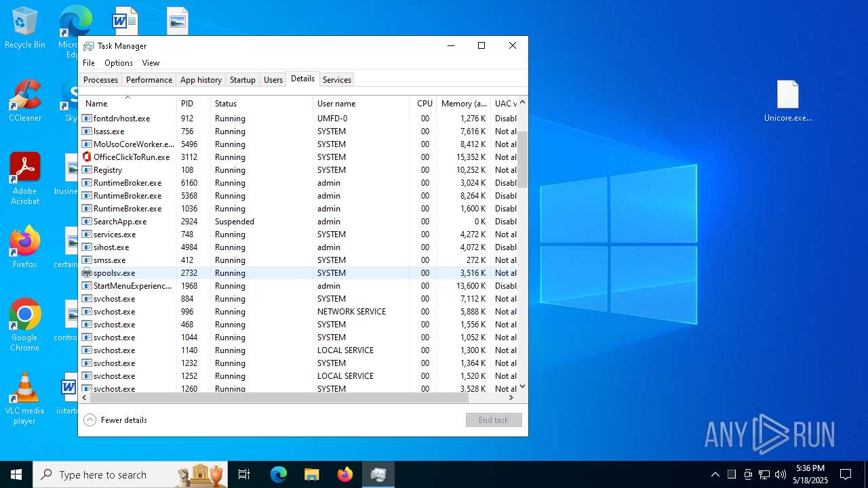
Task: Select the Unicore.exe file on desktop
Action: tap(788, 100)
